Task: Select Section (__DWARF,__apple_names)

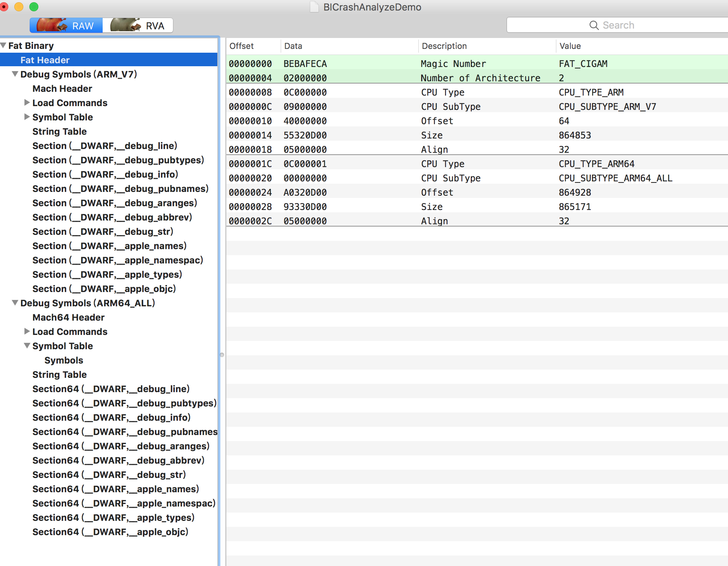Action: point(109,246)
